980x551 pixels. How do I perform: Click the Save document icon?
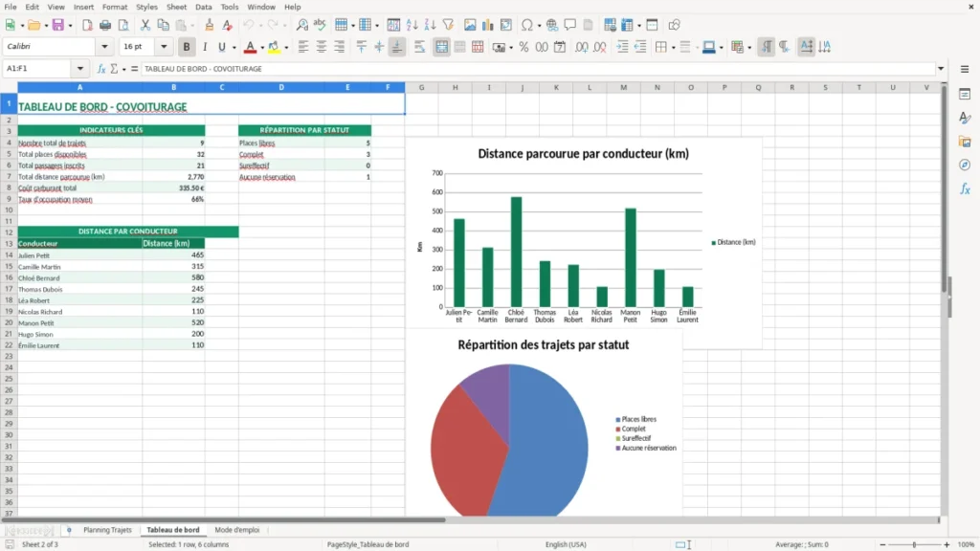coord(57,25)
